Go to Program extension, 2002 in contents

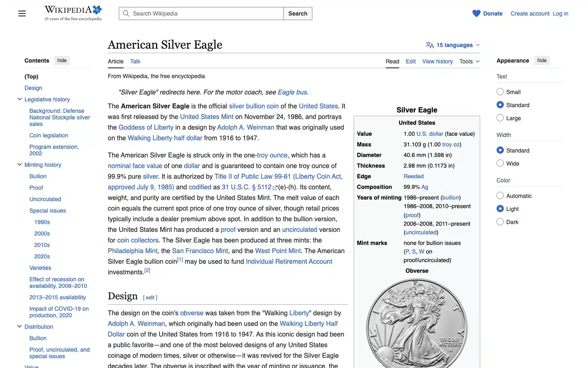tap(54, 150)
